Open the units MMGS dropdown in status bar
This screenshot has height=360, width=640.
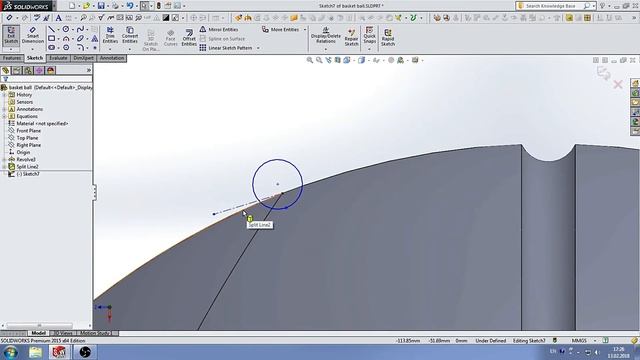595,340
